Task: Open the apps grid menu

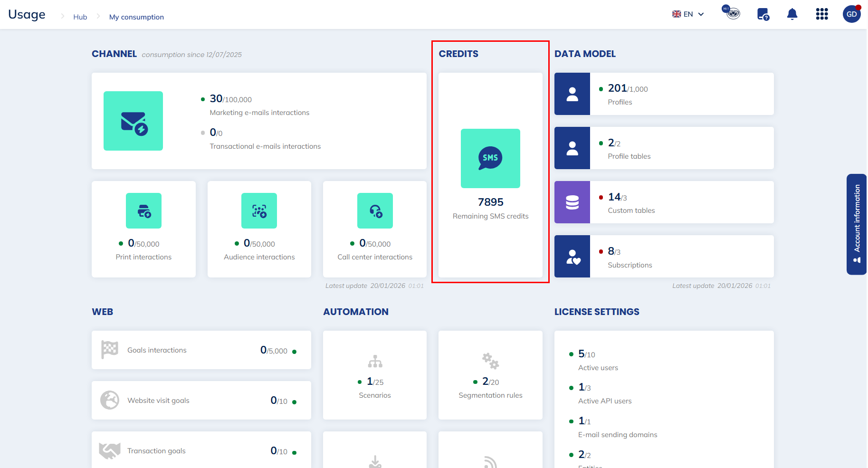Action: click(x=822, y=14)
